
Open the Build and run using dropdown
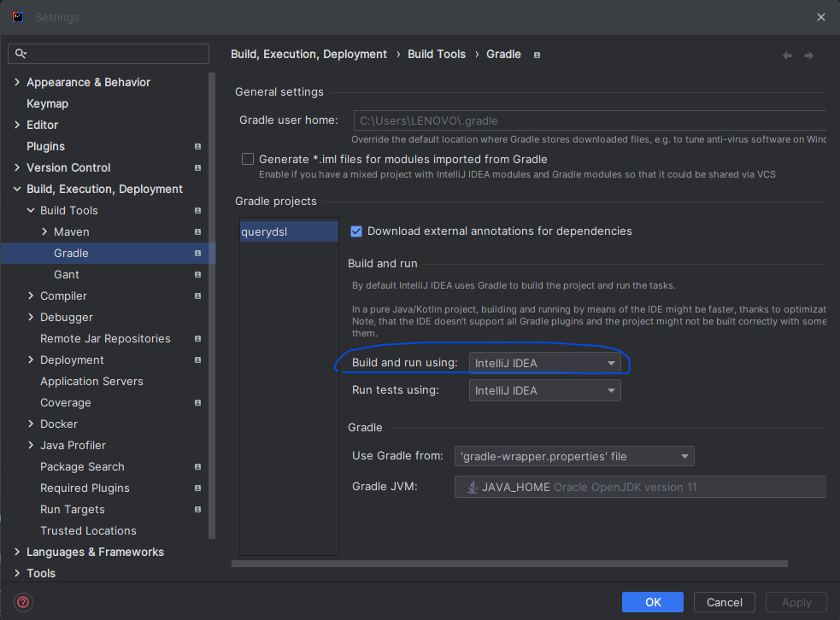click(545, 363)
